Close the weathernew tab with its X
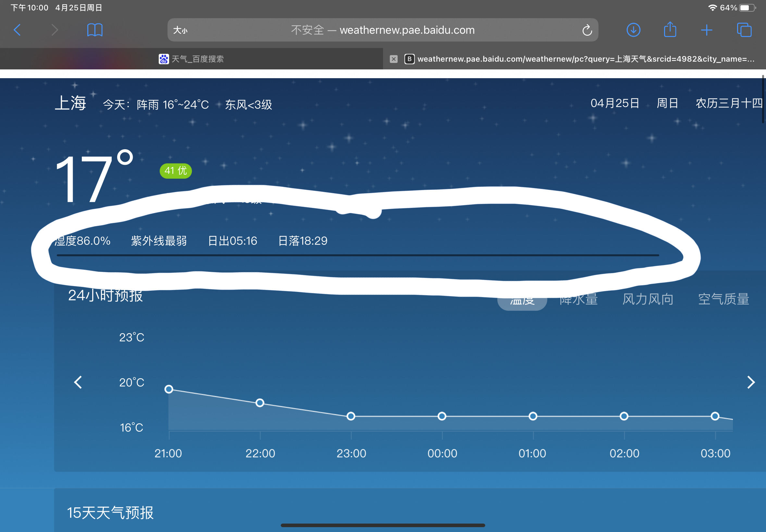The image size is (766, 532). (x=393, y=59)
